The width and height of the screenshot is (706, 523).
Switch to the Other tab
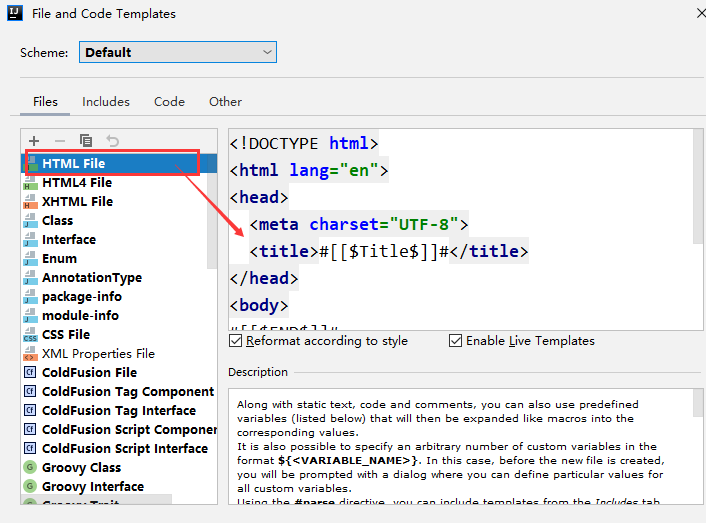pos(225,102)
